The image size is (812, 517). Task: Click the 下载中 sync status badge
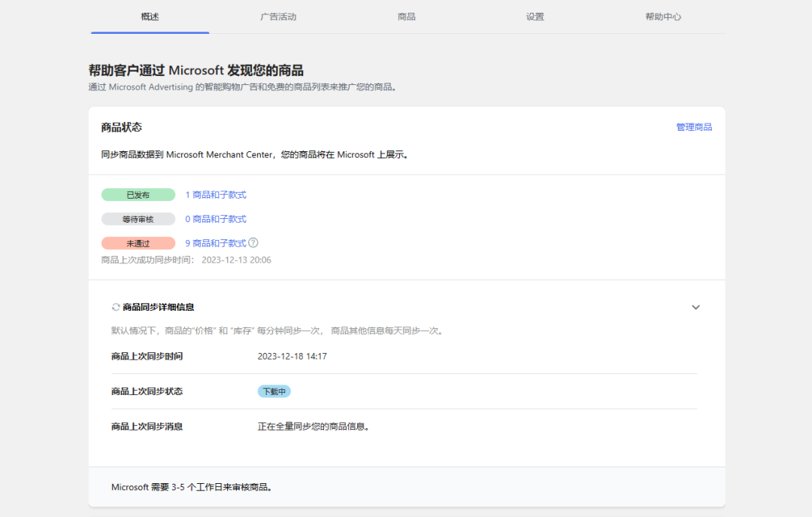274,391
